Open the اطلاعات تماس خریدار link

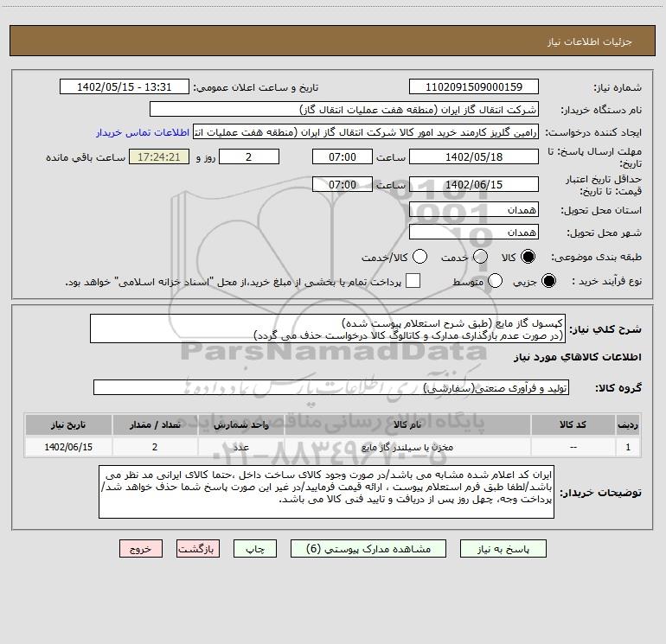point(143,132)
